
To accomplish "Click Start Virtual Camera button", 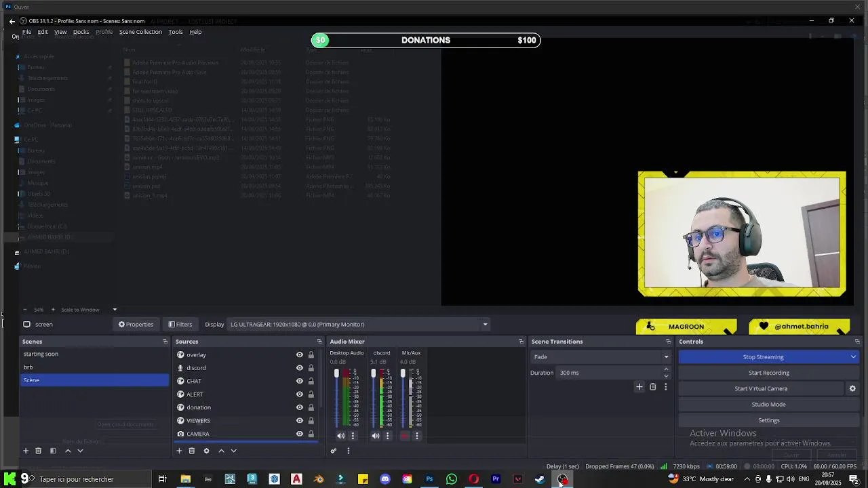I will (x=761, y=388).
